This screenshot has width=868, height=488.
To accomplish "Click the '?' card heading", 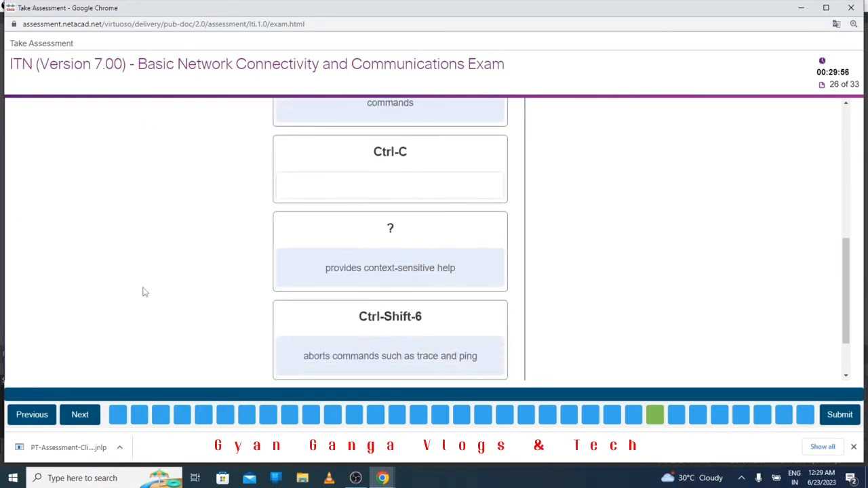I will coord(390,228).
